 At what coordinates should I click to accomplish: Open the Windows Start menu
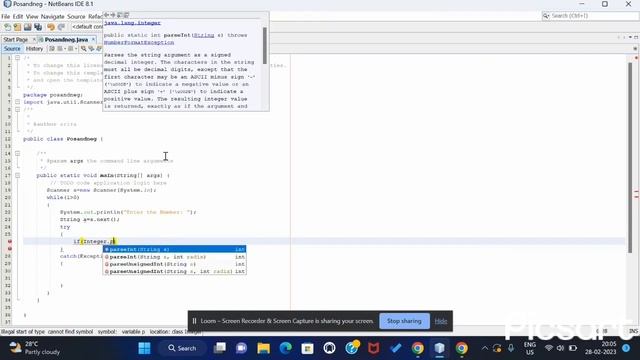point(144,348)
